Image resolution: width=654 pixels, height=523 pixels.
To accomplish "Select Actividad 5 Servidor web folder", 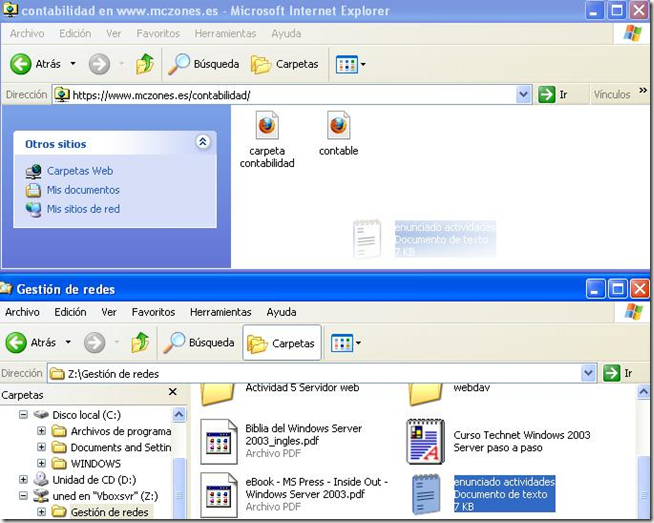I will [302, 388].
